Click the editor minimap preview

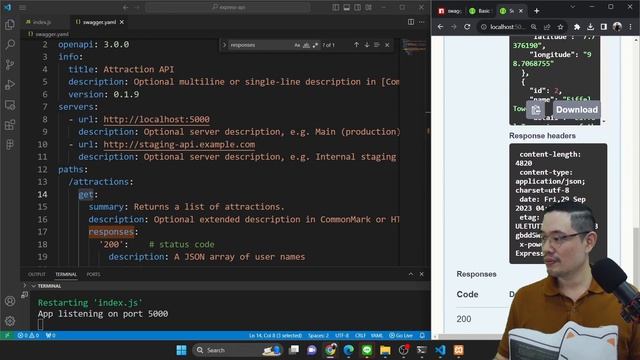point(413,47)
